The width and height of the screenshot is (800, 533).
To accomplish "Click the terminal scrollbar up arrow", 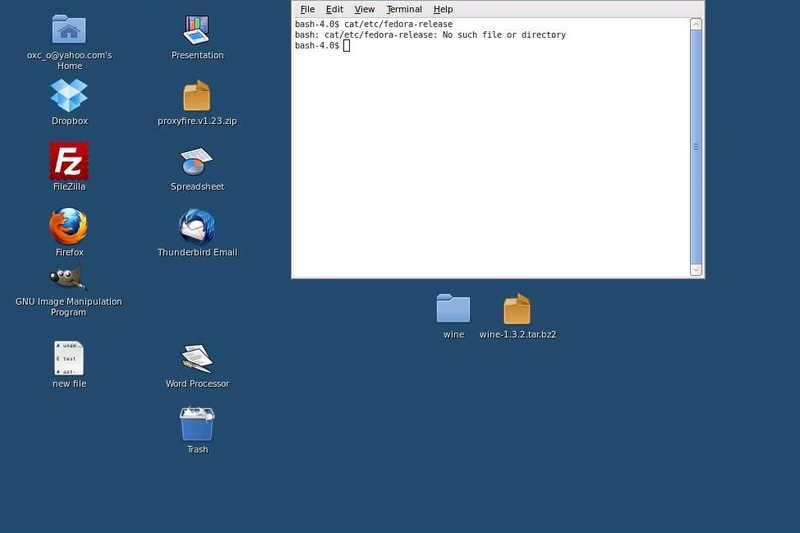I will tap(695, 24).
